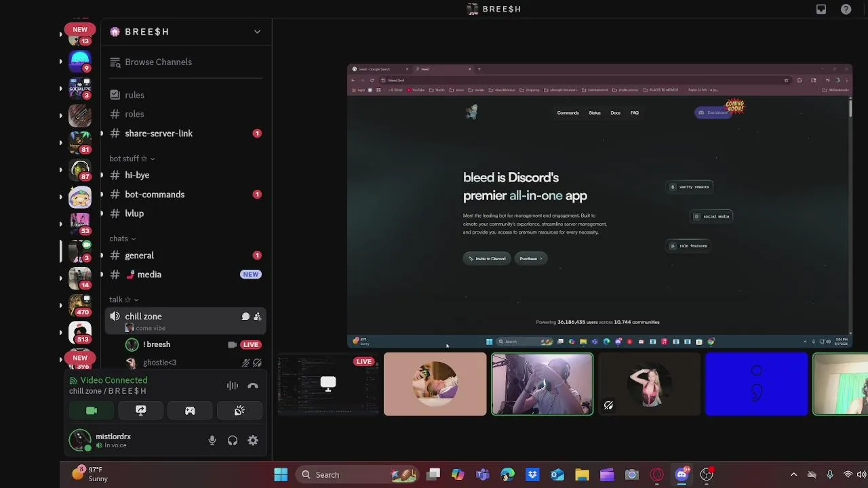Select user ! breesh in voice list
The height and width of the screenshot is (488, 868).
pyautogui.click(x=186, y=344)
